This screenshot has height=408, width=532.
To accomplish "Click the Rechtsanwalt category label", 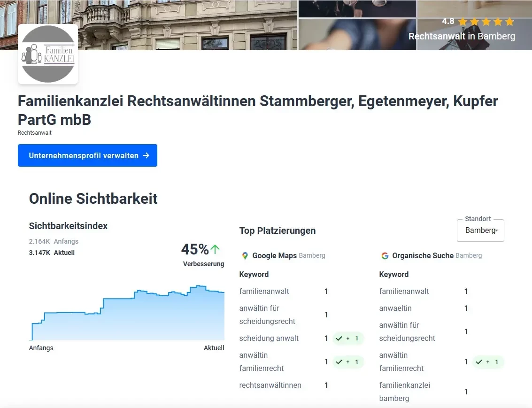I will coord(35,133).
